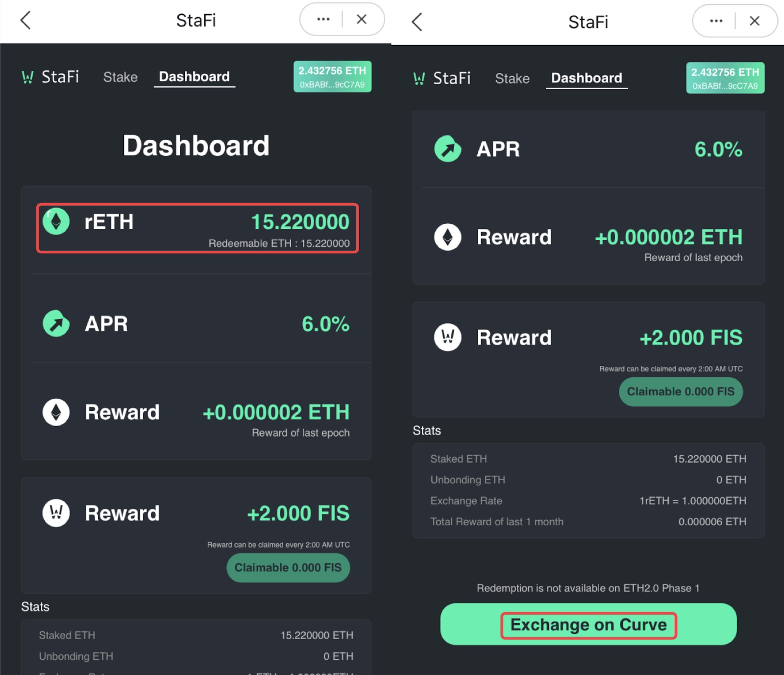
Task: Tap the Exchange on Curve button
Action: (x=588, y=624)
